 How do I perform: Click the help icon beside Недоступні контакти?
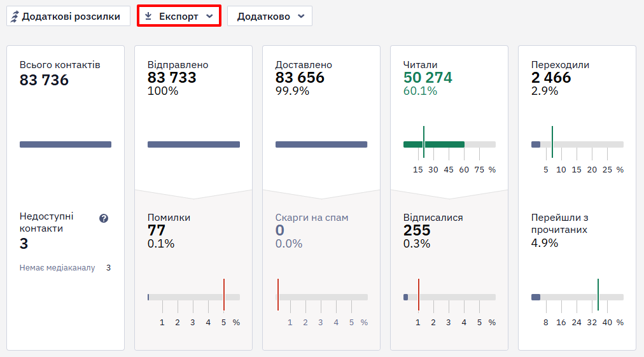[x=104, y=218]
